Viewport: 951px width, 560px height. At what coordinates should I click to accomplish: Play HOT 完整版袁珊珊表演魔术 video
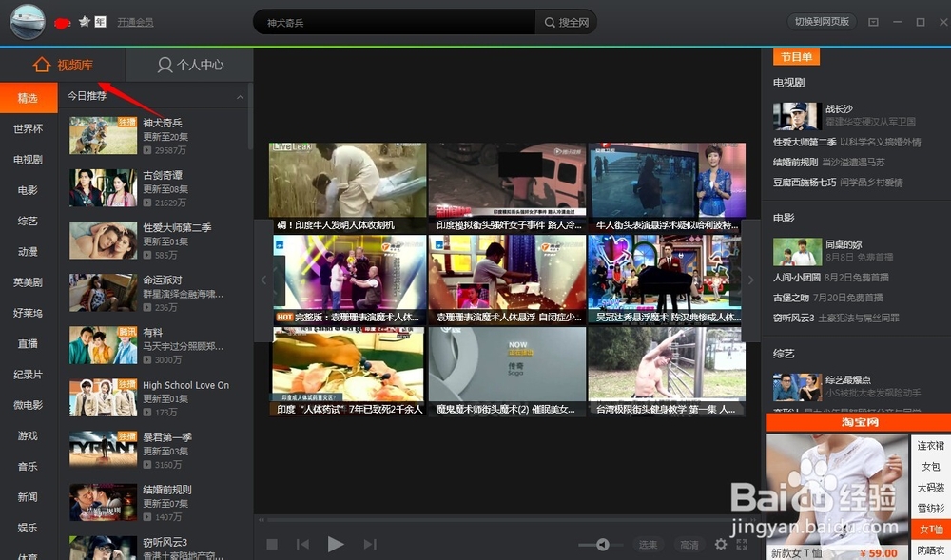[x=348, y=280]
